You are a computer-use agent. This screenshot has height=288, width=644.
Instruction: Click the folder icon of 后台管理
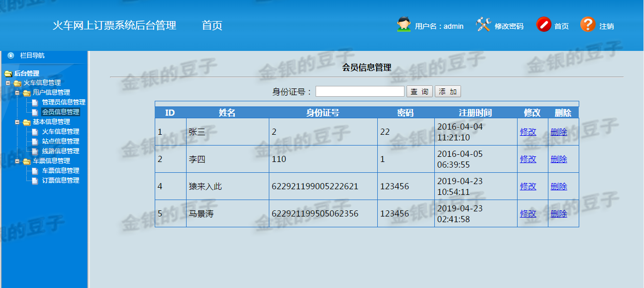pos(8,74)
